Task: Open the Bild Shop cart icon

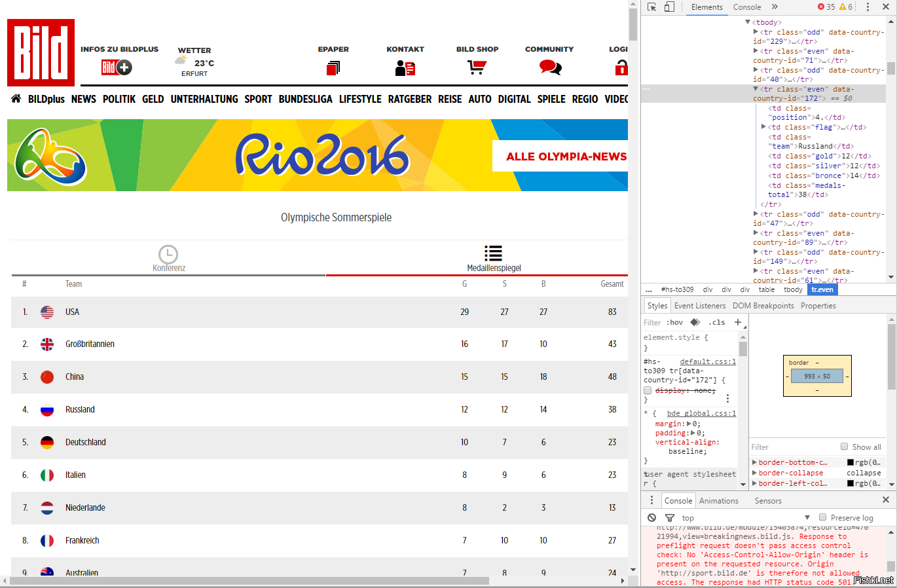Action: click(477, 67)
